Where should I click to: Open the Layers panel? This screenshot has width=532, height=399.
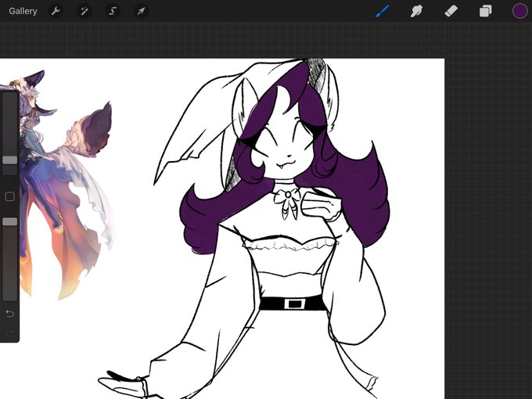(486, 11)
